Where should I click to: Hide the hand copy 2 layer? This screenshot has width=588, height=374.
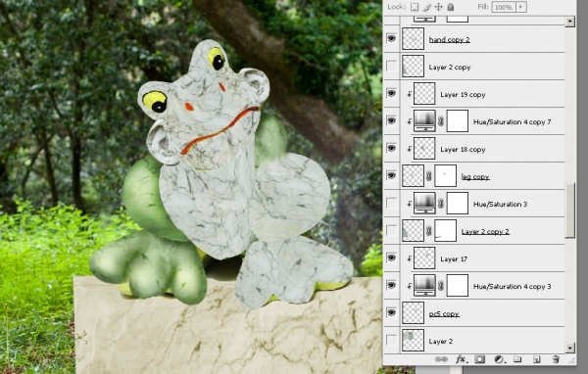click(x=391, y=38)
